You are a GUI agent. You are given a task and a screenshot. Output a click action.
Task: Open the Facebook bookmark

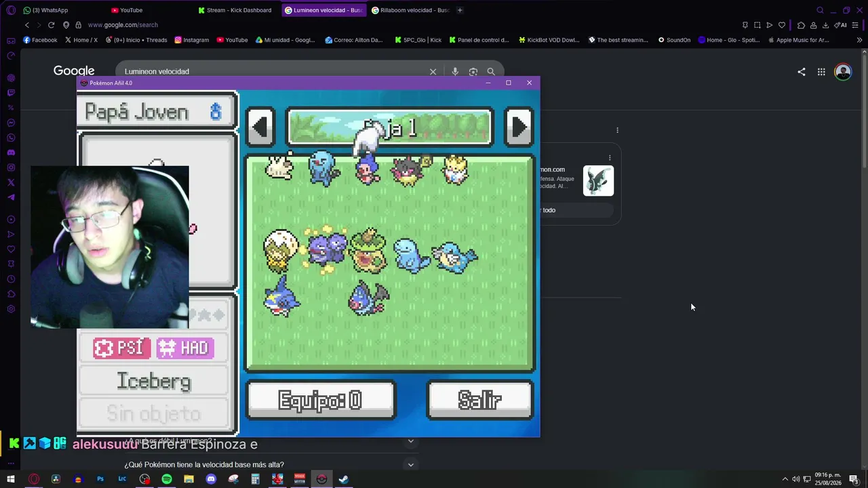point(40,40)
